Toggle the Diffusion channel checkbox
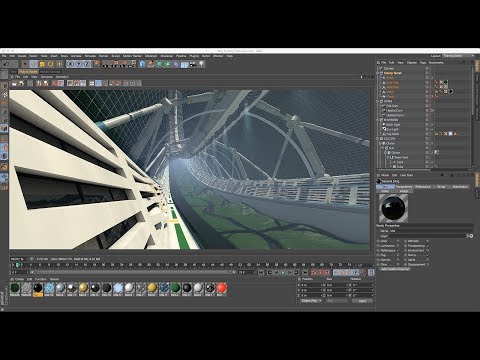The height and width of the screenshot is (360, 480). coord(427,241)
